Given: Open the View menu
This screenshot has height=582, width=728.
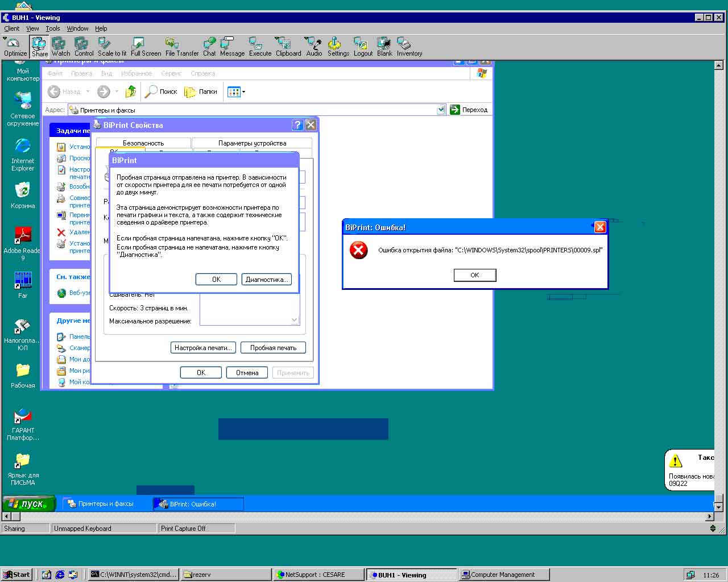Looking at the screenshot, I should click(32, 28).
